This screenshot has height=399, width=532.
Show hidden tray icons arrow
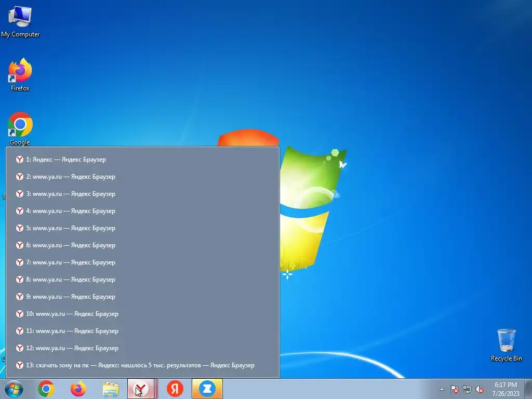click(x=442, y=389)
